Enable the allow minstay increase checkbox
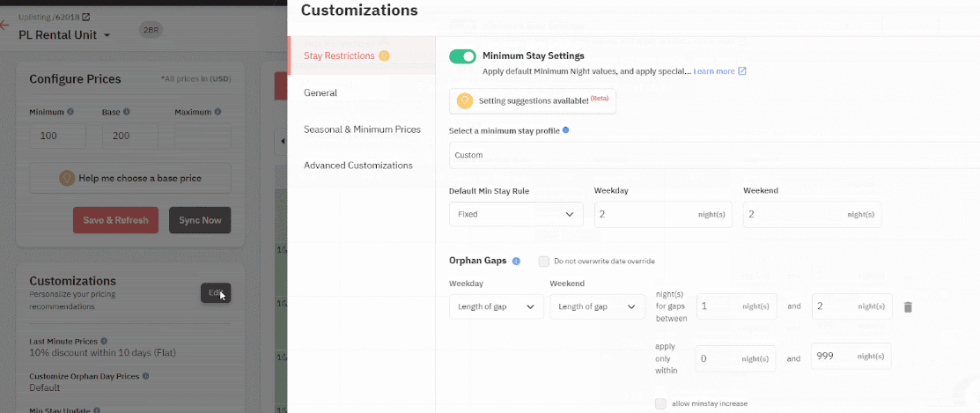Image resolution: width=980 pixels, height=413 pixels. point(660,403)
